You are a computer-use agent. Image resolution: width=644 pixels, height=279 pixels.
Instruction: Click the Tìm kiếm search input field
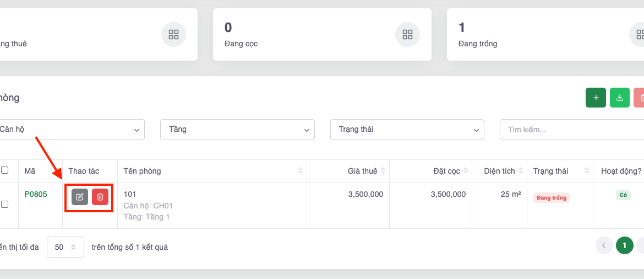click(572, 130)
